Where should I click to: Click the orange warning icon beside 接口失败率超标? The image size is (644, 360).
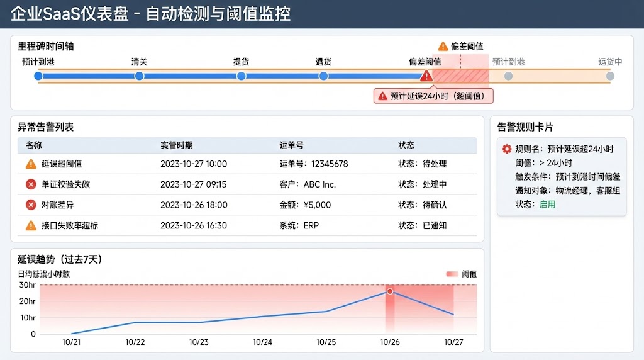pyautogui.click(x=31, y=225)
